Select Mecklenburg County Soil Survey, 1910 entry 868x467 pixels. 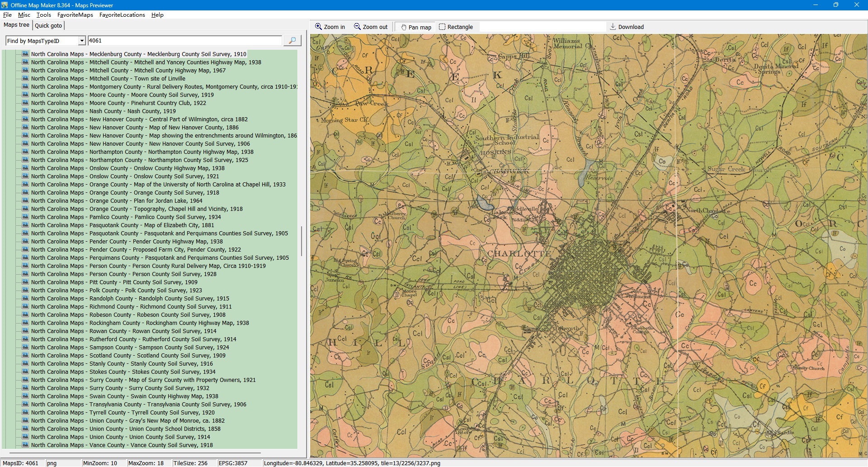pyautogui.click(x=138, y=54)
